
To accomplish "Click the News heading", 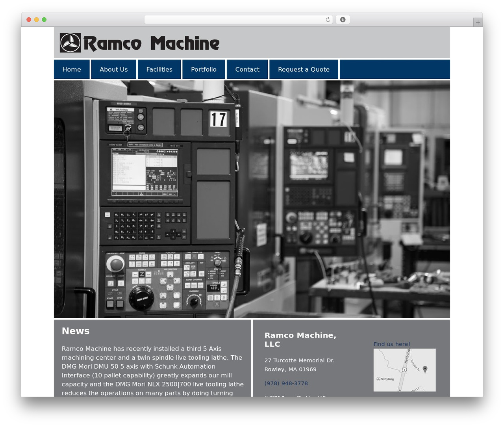I will click(x=76, y=331).
